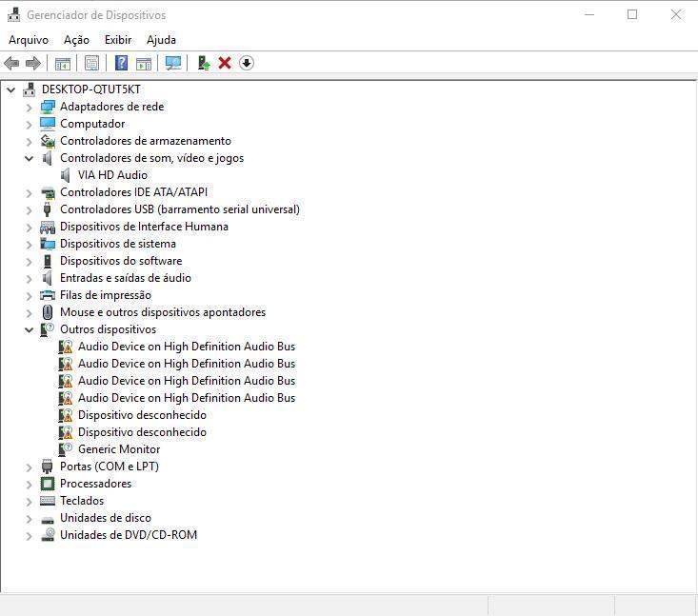Click the Controladores de armazenamento icon
Viewport: 698px width, 616px height.
[x=48, y=141]
